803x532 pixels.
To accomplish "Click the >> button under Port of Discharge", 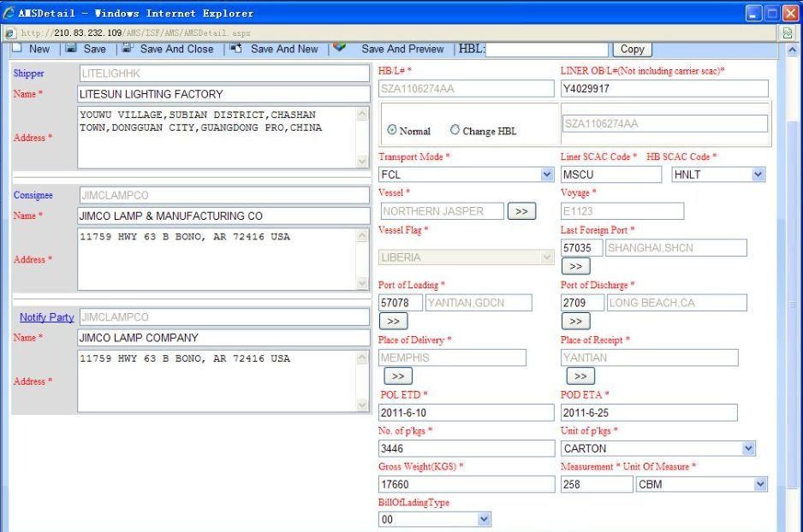I will point(576,322).
